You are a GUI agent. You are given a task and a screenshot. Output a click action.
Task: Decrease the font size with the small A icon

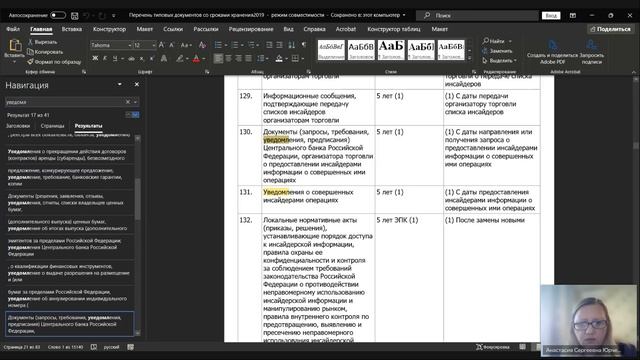pos(171,45)
